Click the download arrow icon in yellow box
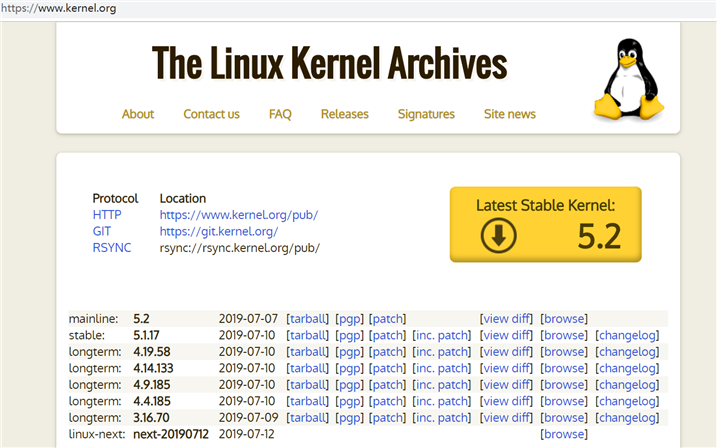 pyautogui.click(x=498, y=235)
